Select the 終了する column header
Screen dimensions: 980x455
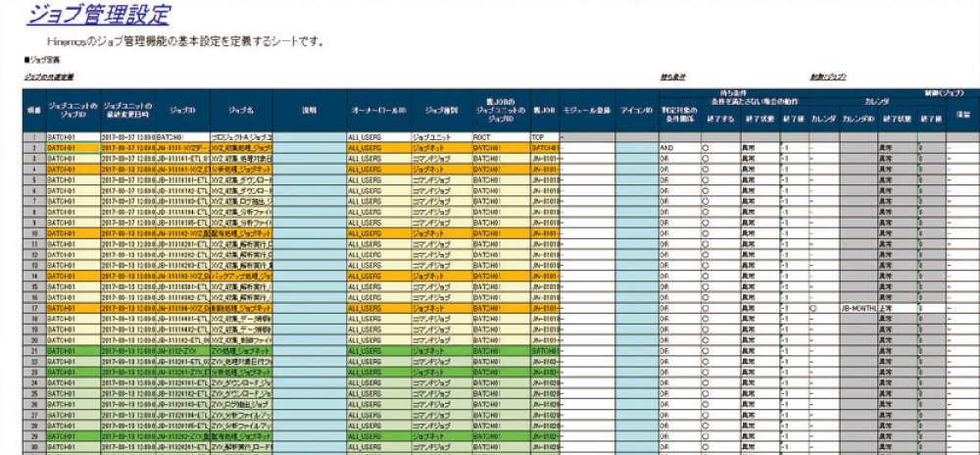(719, 118)
